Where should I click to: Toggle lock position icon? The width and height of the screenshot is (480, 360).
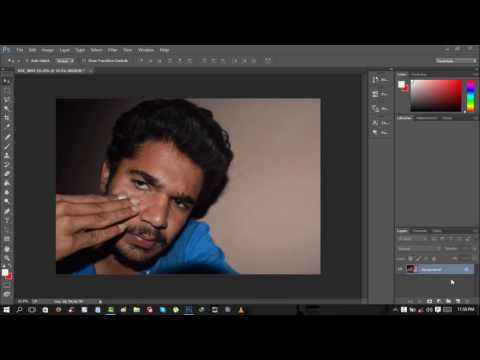click(426, 259)
